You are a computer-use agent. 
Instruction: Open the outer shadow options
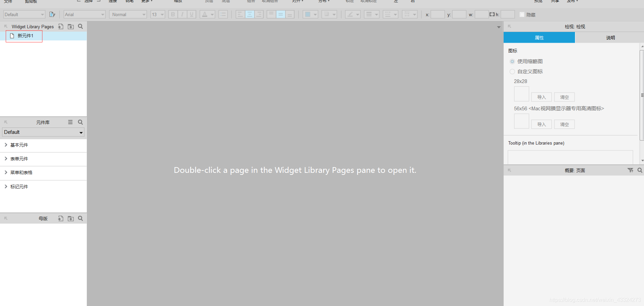(x=329, y=14)
